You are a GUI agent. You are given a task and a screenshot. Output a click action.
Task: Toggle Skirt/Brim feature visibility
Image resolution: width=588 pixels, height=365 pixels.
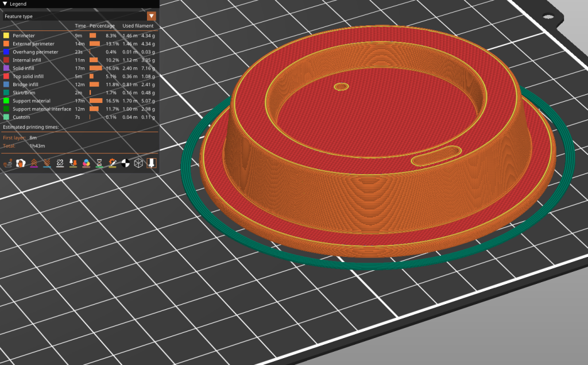24,93
